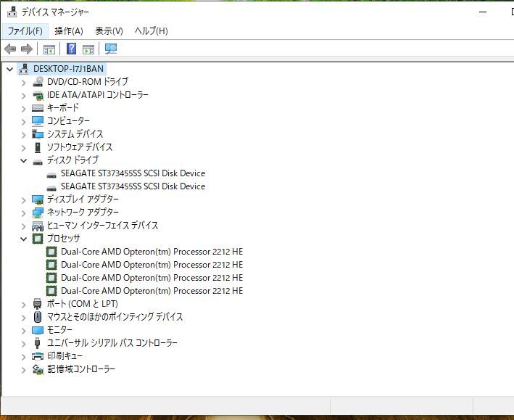Expand the 記憶域コントローラー category

(x=24, y=370)
